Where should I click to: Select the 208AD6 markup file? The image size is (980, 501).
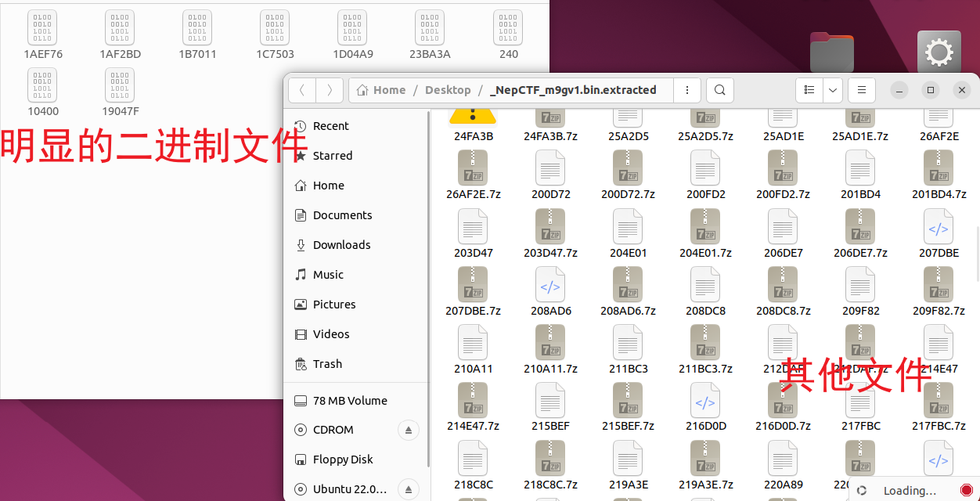(550, 291)
